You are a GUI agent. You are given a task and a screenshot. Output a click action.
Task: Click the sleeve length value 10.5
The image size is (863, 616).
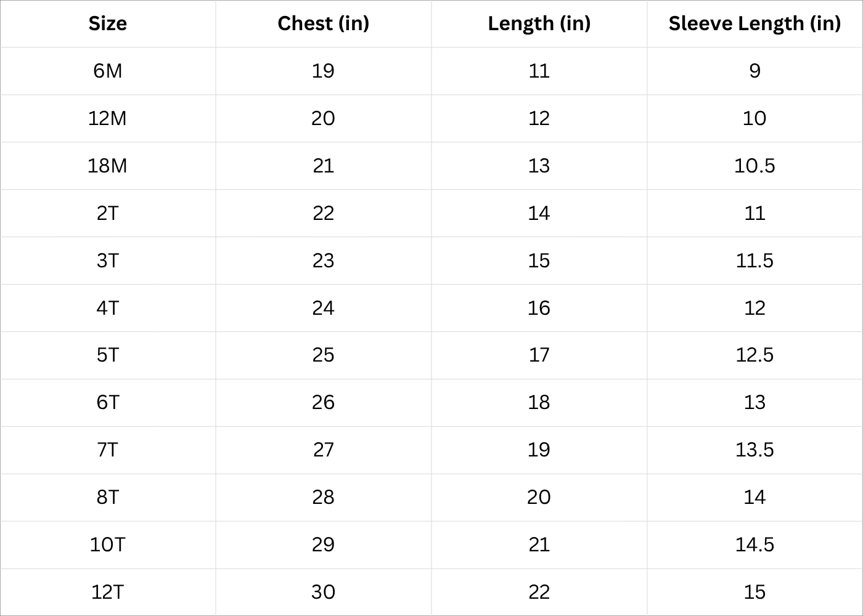(755, 166)
